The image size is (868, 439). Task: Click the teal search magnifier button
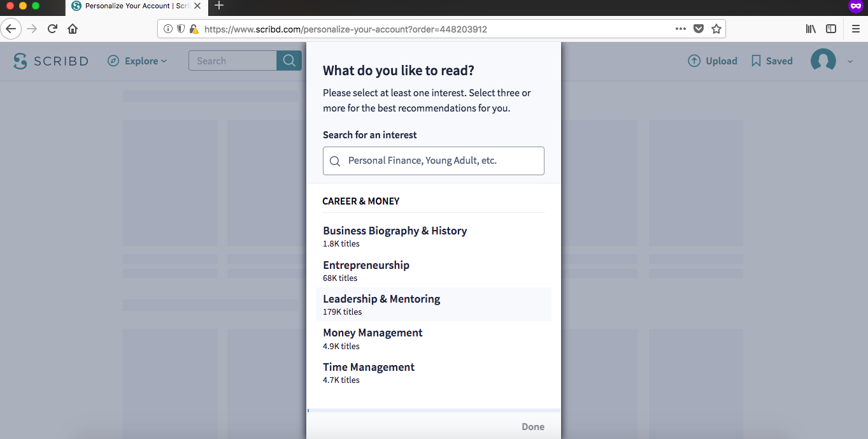click(x=289, y=61)
